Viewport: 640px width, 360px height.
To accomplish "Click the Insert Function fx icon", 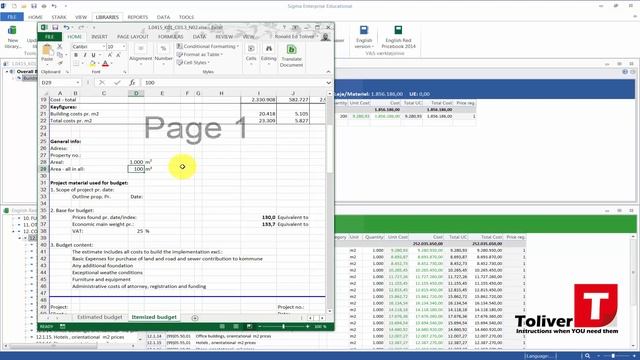I will (132, 82).
